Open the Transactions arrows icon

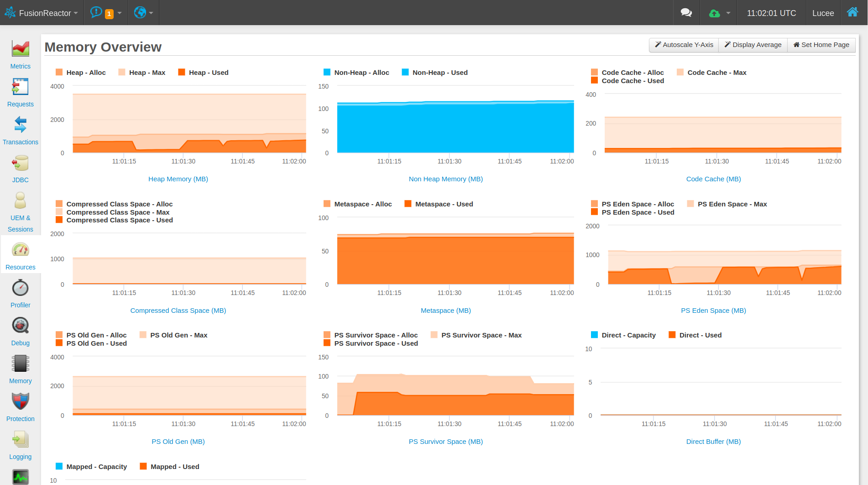tap(21, 125)
